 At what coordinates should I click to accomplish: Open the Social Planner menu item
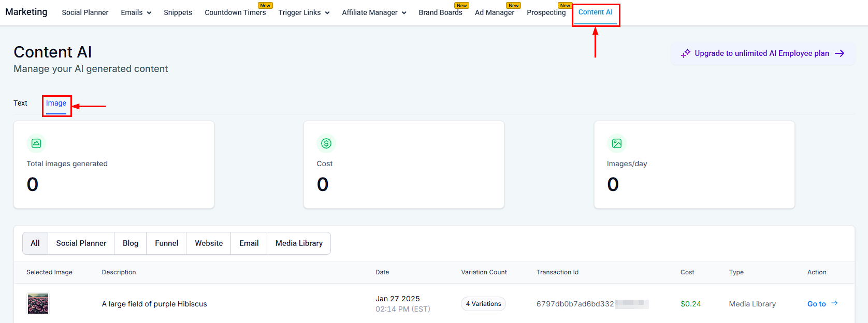pyautogui.click(x=85, y=12)
